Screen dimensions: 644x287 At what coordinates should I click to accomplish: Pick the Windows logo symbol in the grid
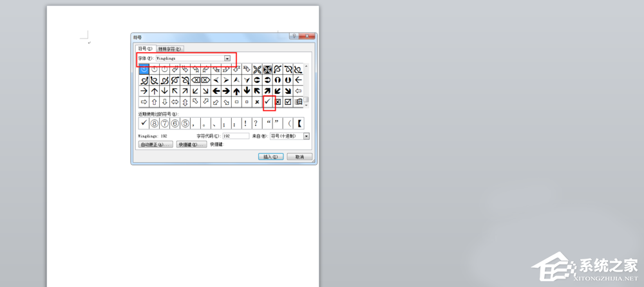click(298, 102)
